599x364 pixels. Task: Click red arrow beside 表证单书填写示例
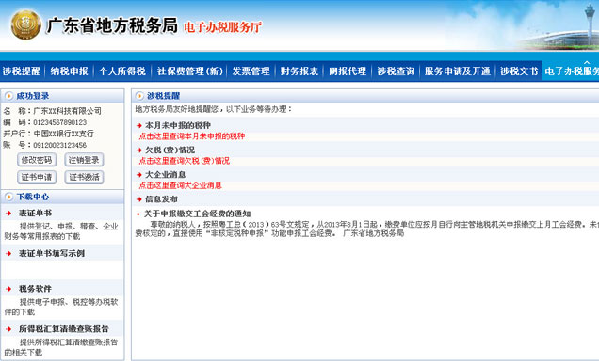pos(8,253)
